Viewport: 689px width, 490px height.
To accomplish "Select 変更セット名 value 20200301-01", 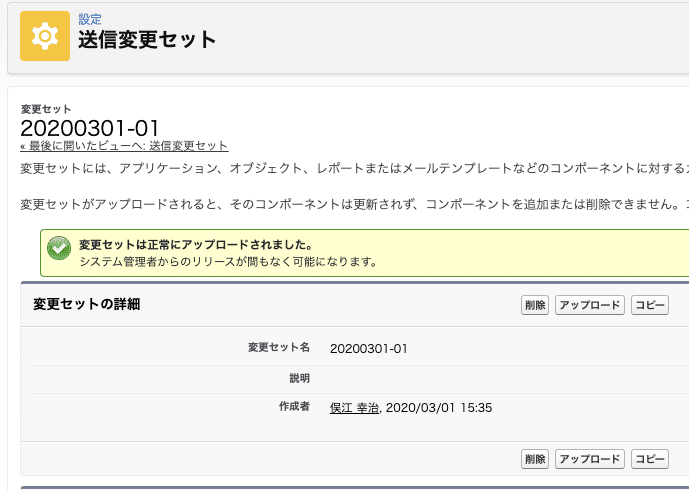I will [x=369, y=349].
